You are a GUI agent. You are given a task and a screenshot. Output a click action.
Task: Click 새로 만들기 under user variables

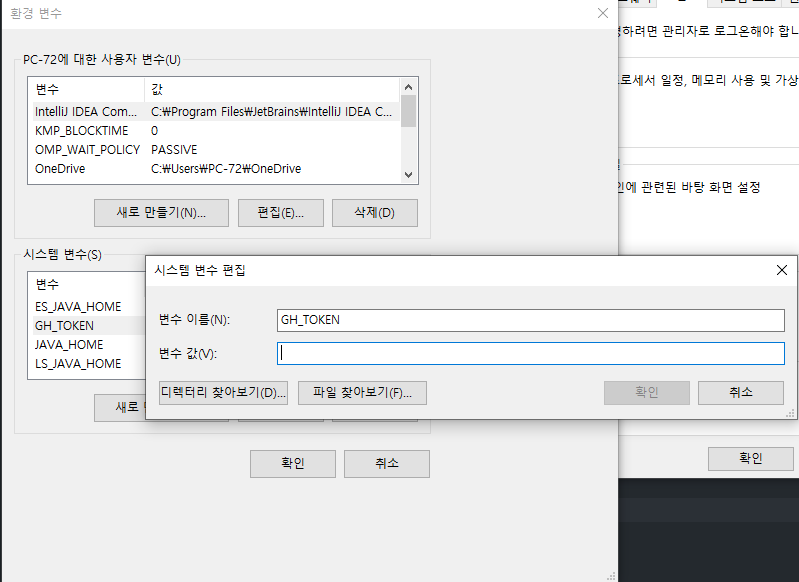161,213
